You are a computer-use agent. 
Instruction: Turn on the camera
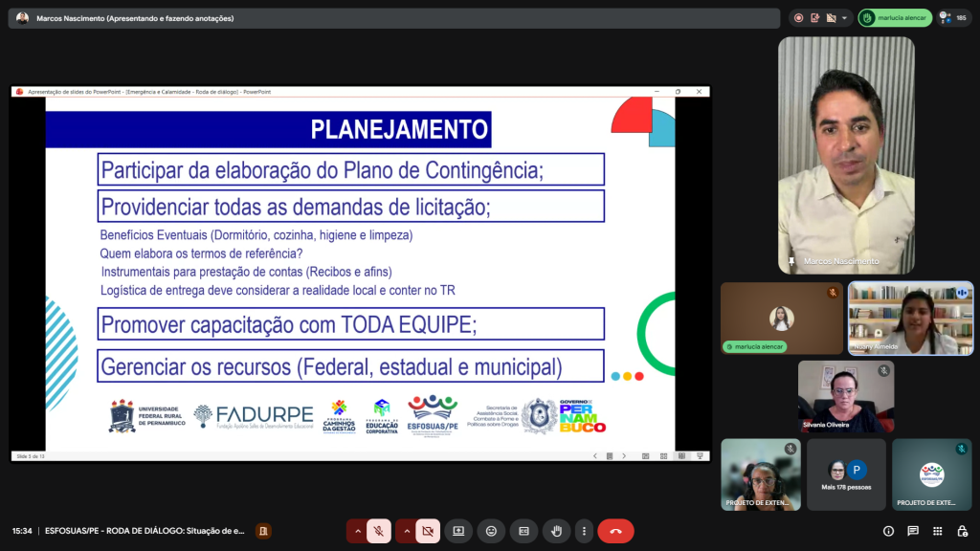tap(428, 531)
